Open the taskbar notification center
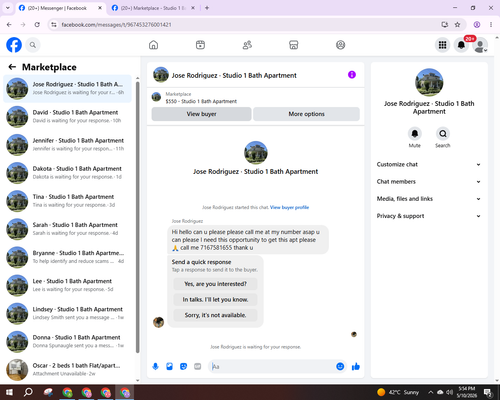The image size is (500, 400). (488, 392)
